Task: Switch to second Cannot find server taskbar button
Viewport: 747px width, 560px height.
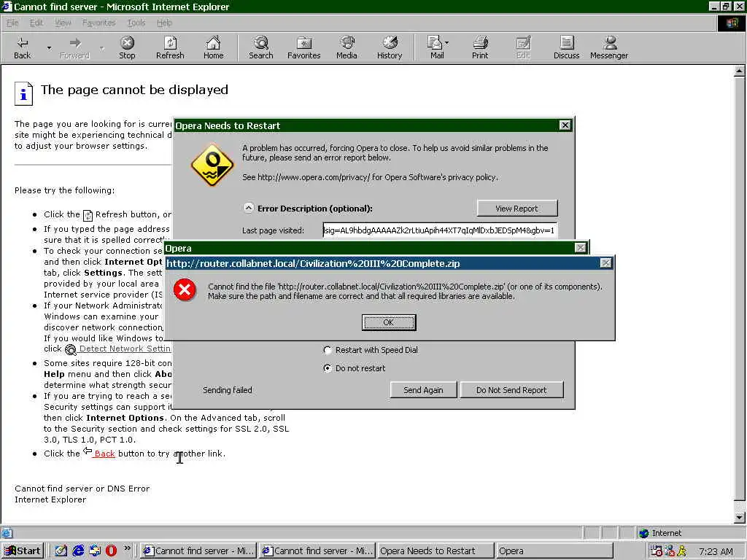Action: click(318, 551)
